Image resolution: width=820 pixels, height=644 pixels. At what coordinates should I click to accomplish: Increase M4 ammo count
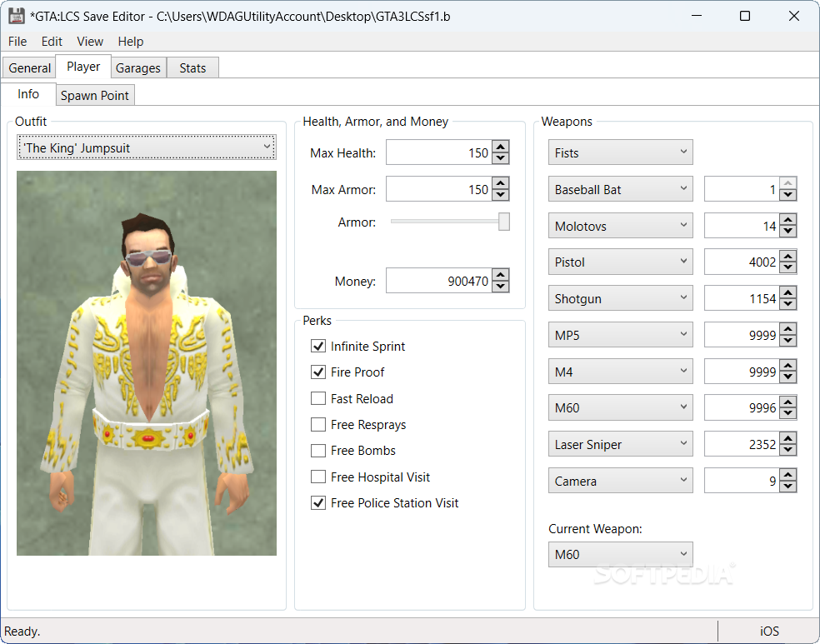[x=788, y=366]
